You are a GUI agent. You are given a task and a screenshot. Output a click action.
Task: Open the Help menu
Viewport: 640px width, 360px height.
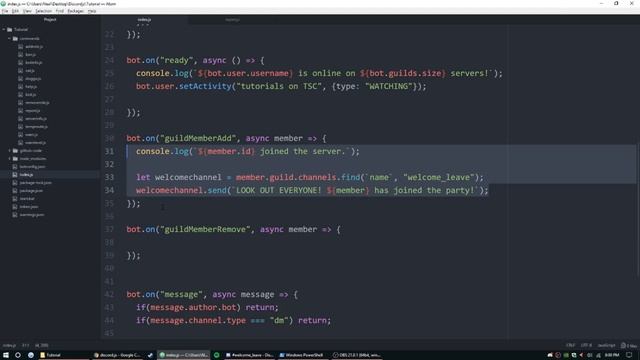tap(92, 11)
